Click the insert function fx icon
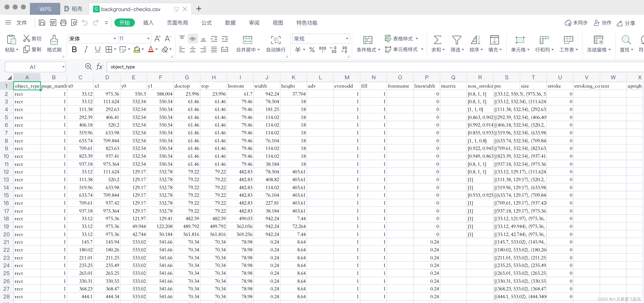Viewport: 644px width, 303px height. coord(99,67)
